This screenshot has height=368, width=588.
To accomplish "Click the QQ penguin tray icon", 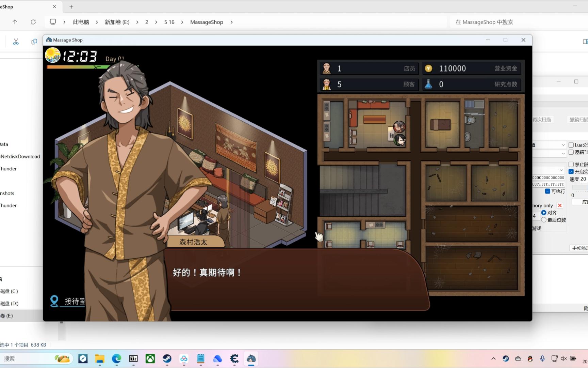I will point(530,358).
